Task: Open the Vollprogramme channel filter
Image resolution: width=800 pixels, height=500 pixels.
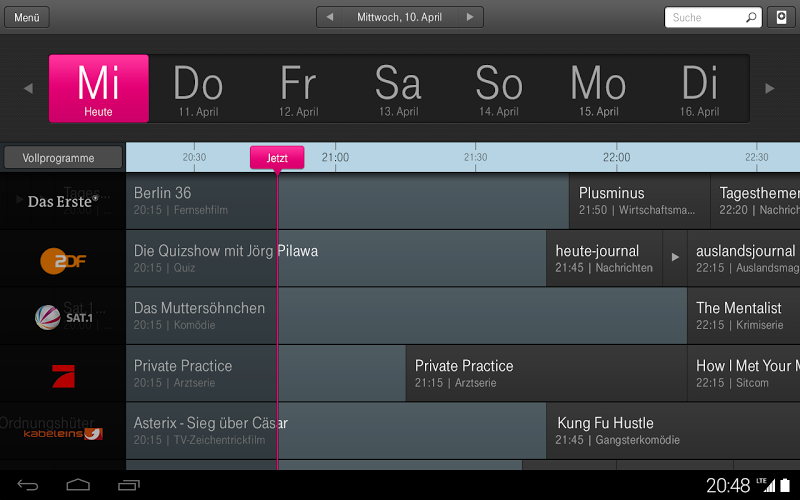Action: (x=63, y=158)
